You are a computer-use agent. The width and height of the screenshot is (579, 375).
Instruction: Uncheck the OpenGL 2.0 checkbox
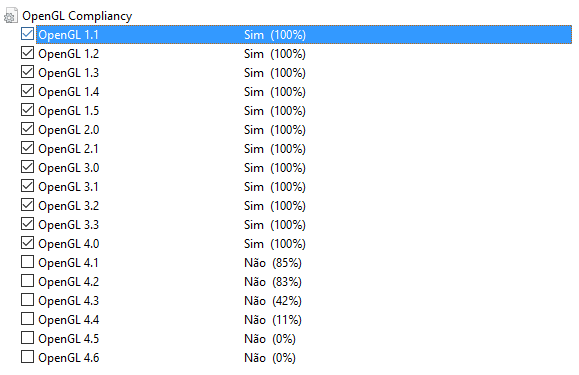click(x=27, y=129)
